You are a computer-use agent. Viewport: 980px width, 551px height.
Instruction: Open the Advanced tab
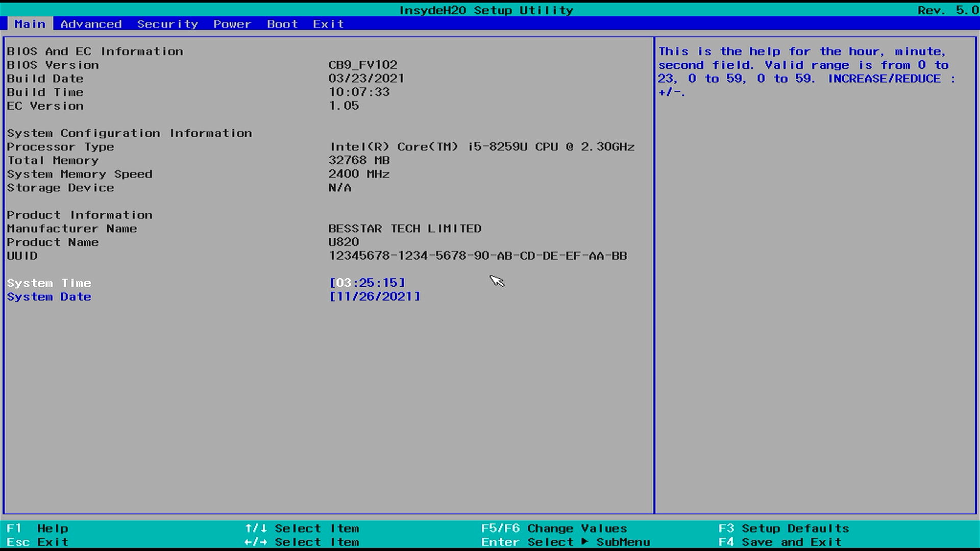pyautogui.click(x=91, y=24)
